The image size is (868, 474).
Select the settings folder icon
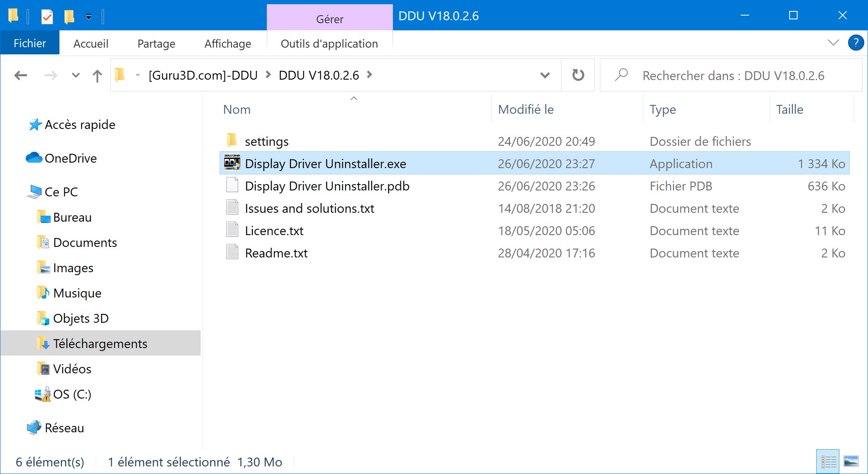click(232, 140)
